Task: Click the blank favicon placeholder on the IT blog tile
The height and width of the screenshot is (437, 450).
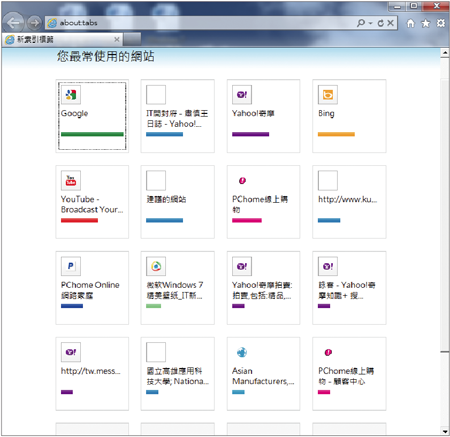Action: pyautogui.click(x=156, y=95)
